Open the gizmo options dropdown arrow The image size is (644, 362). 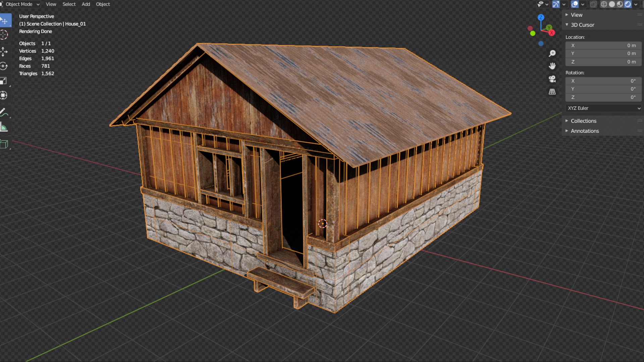coord(564,4)
